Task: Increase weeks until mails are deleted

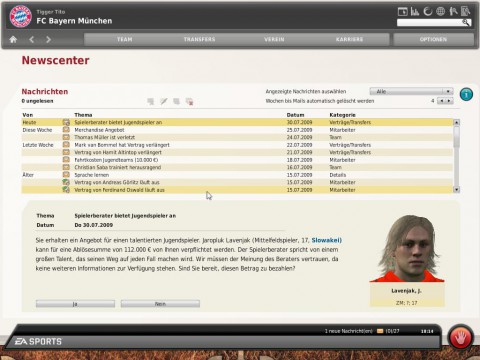Action: pyautogui.click(x=449, y=101)
